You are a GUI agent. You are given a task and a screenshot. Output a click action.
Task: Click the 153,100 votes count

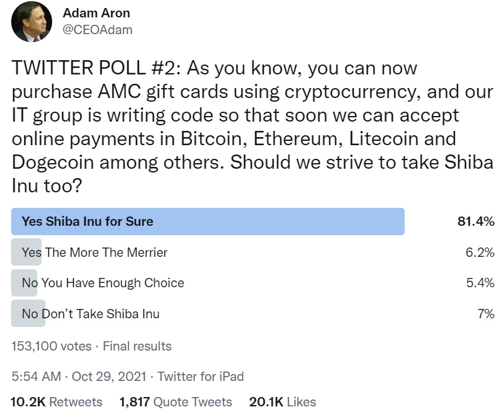click(x=48, y=347)
